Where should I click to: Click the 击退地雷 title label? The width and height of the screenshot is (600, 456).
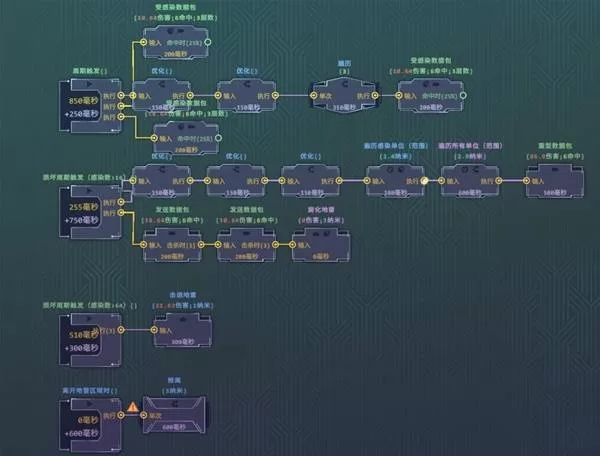tap(181, 298)
